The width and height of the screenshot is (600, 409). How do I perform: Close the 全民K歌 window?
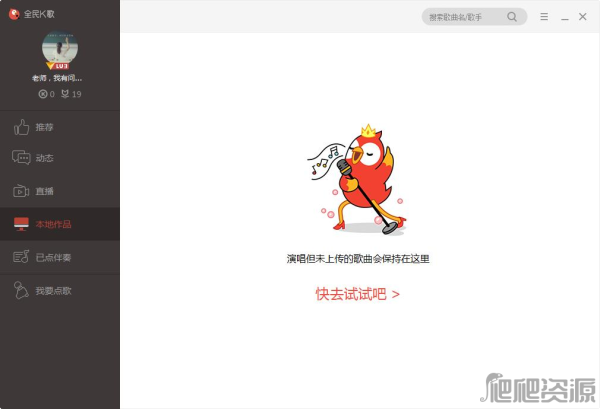(x=582, y=16)
